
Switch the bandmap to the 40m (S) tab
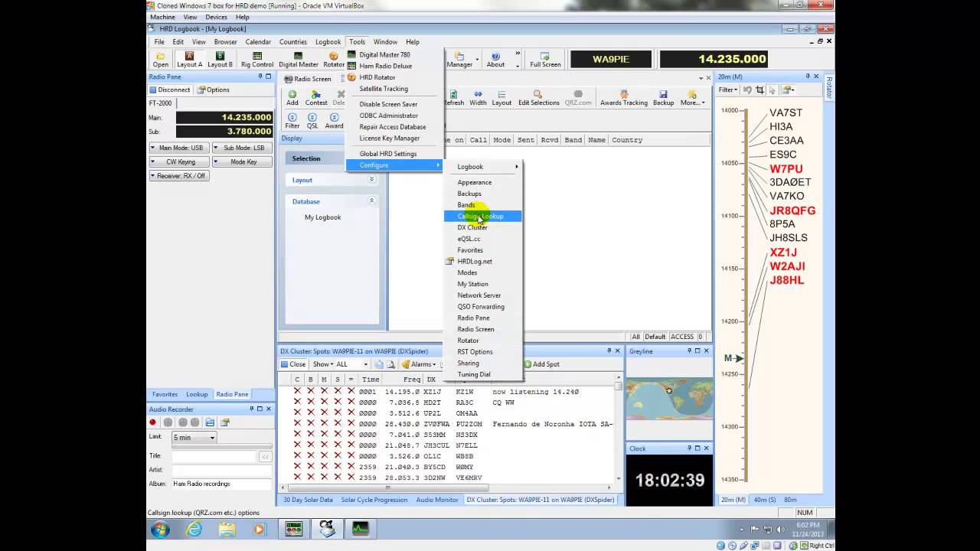point(764,500)
